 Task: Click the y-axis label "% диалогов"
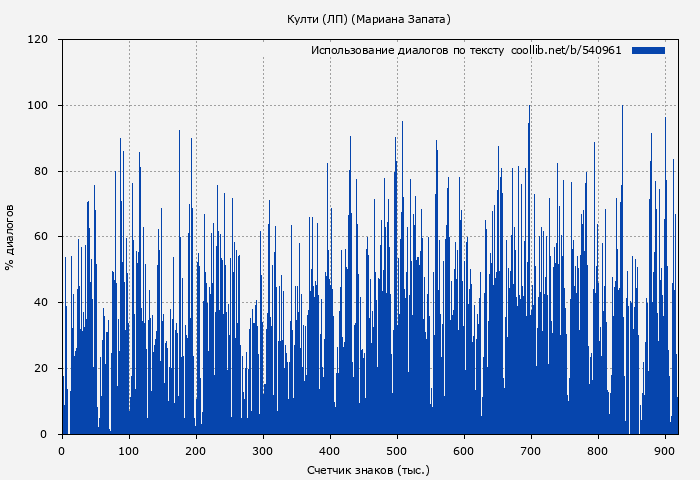pos(10,237)
